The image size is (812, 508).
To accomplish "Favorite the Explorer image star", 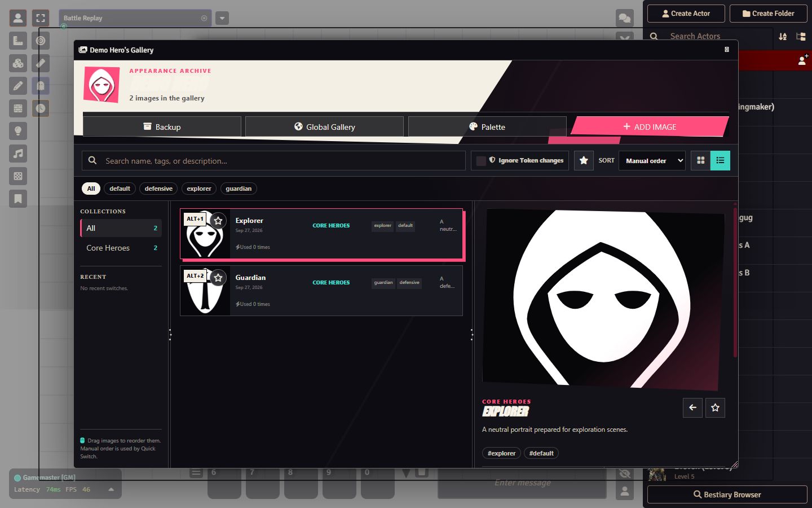I will point(218,221).
